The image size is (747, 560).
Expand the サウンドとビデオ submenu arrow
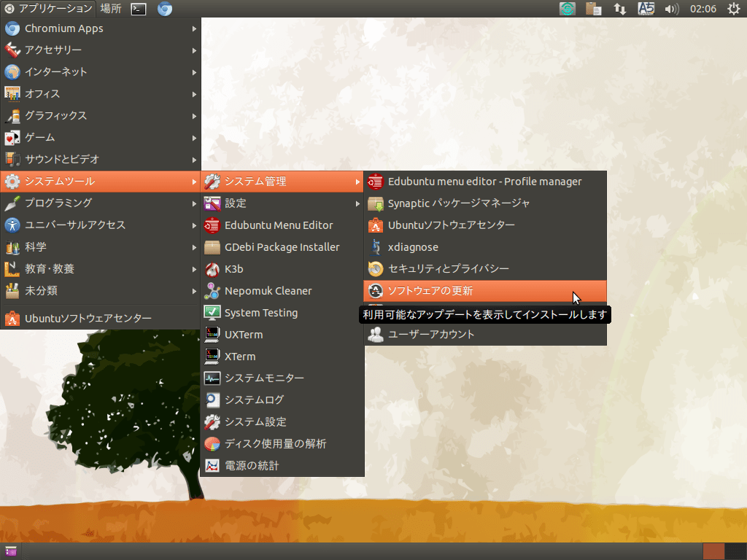(x=194, y=160)
